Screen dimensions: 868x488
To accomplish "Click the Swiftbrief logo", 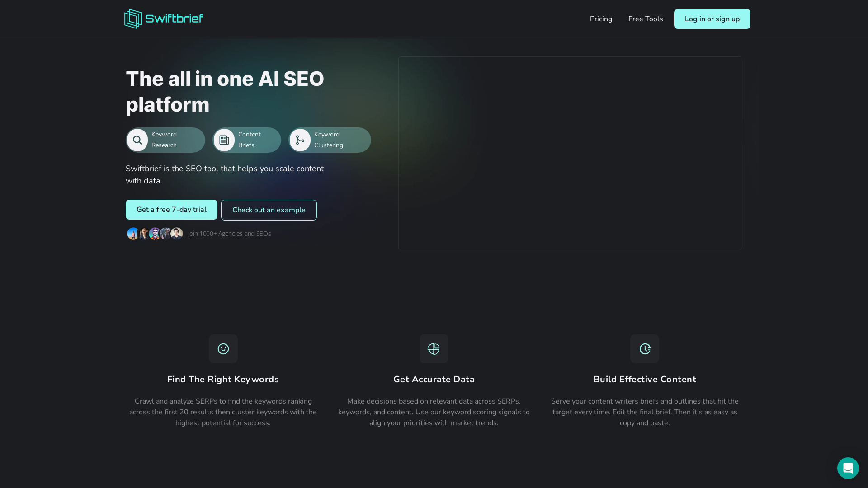I will (163, 19).
